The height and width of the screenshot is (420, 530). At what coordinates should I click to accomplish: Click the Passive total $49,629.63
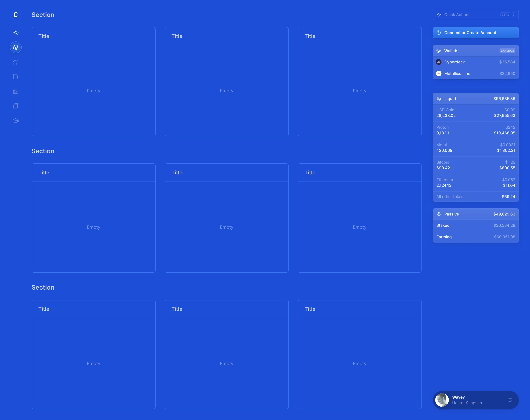504,214
